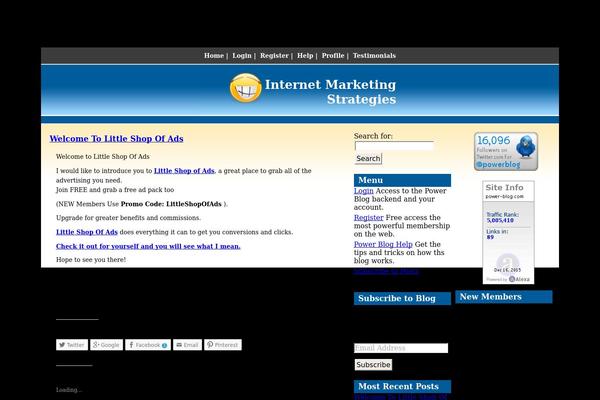The height and width of the screenshot is (400, 600).
Task: Open the Profile nav item
Action: coord(333,56)
